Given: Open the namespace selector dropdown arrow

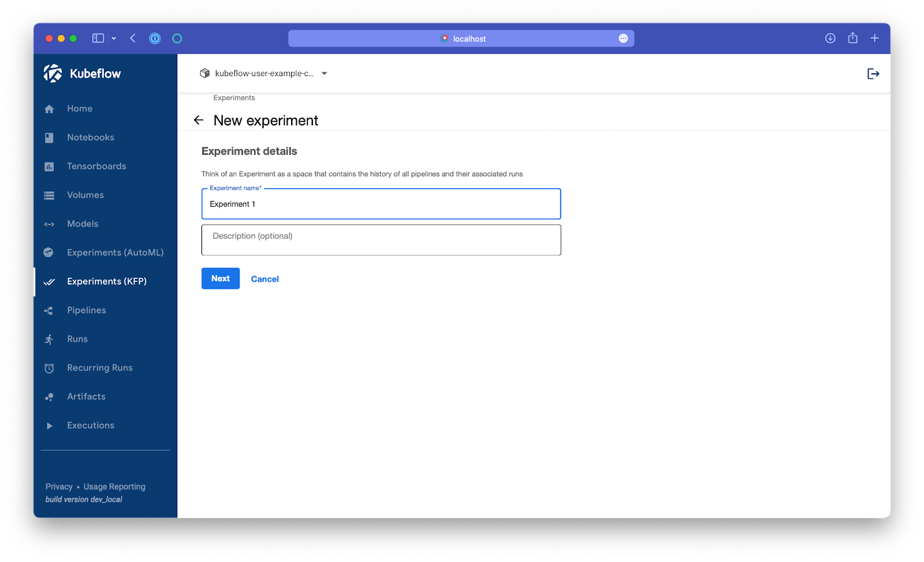Looking at the screenshot, I should pos(325,73).
